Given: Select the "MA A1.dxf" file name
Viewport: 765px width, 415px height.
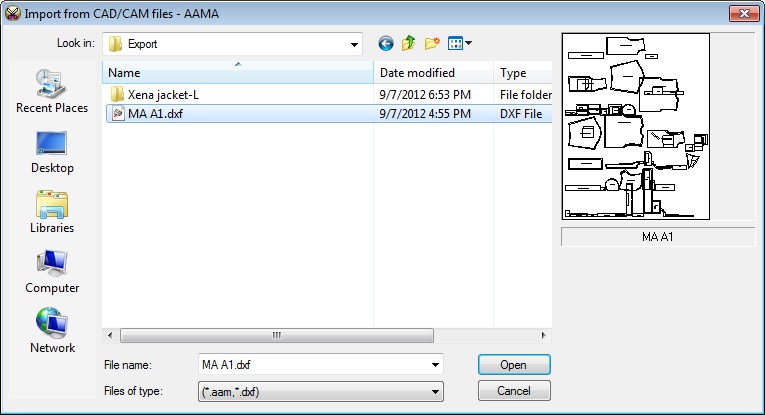Looking at the screenshot, I should tap(155, 114).
